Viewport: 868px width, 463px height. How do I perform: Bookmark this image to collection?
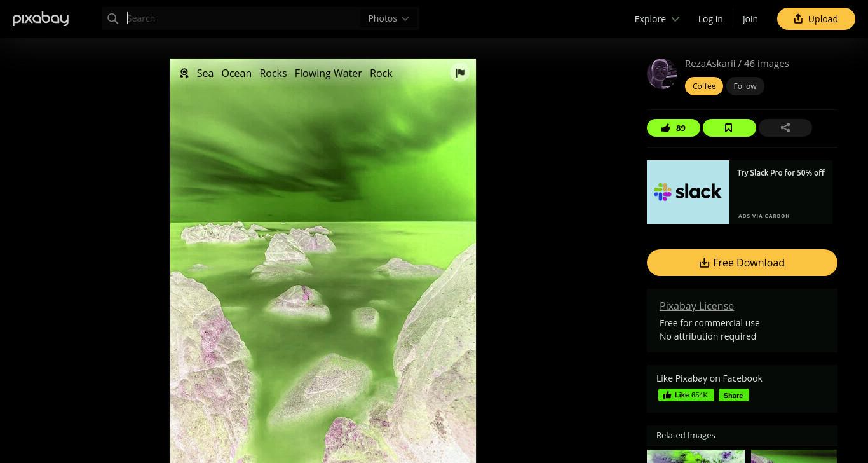pos(729,128)
